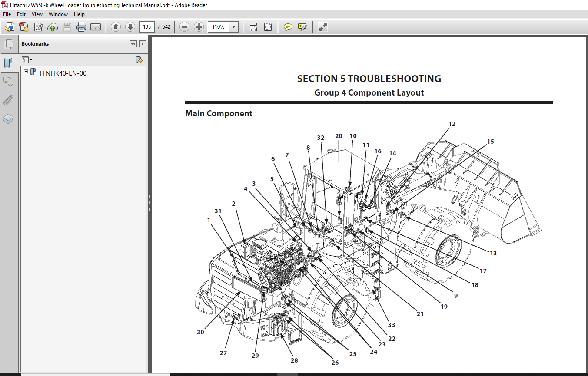Click the upload to cloud icon
Viewport: 588px width, 376px height.
point(53,27)
